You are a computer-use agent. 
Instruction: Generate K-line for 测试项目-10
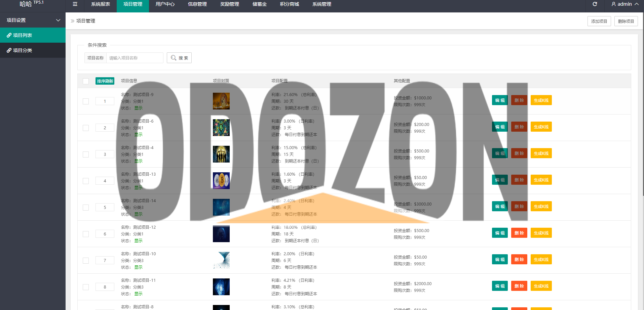pyautogui.click(x=541, y=259)
